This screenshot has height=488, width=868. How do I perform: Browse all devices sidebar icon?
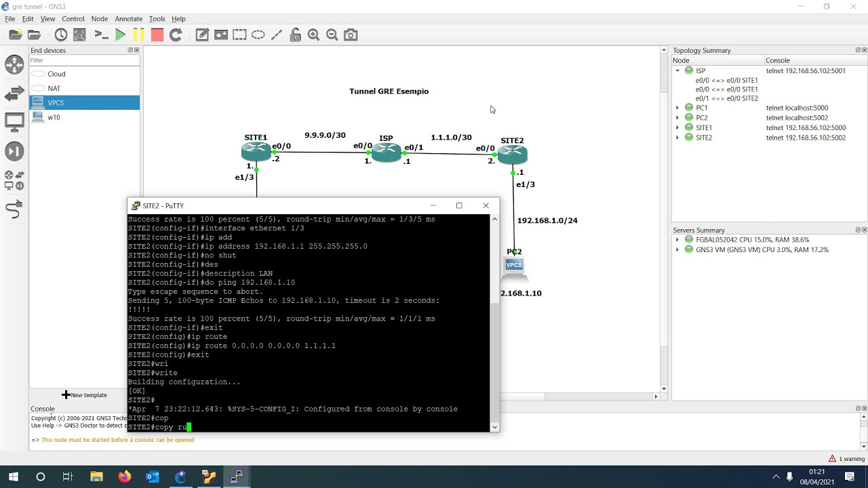[14, 180]
